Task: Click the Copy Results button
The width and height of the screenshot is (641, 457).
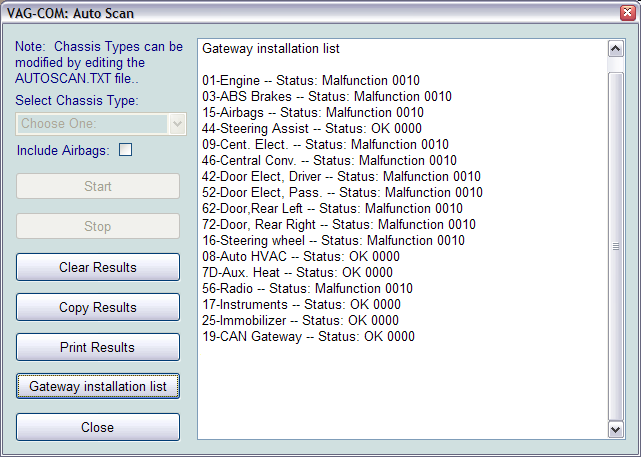Action: coord(98,307)
